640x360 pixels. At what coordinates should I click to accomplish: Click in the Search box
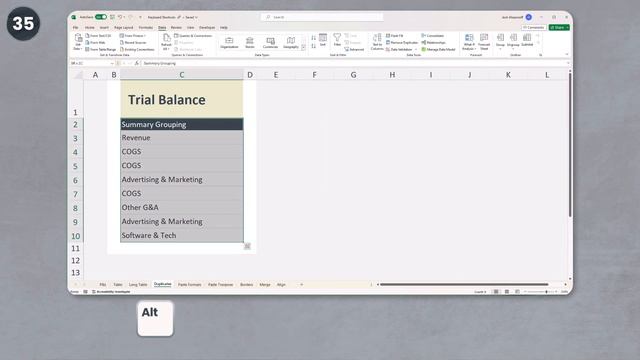pos(322,17)
